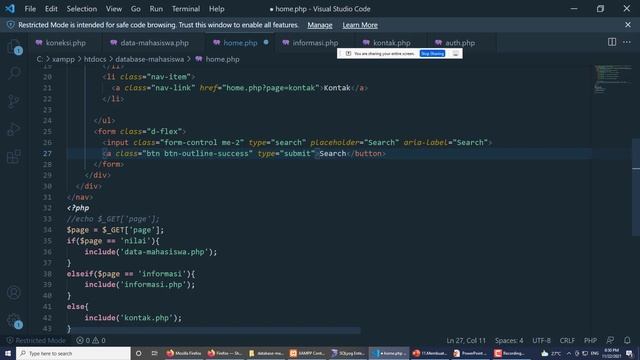Select language mode PHP in status bar

590,340
